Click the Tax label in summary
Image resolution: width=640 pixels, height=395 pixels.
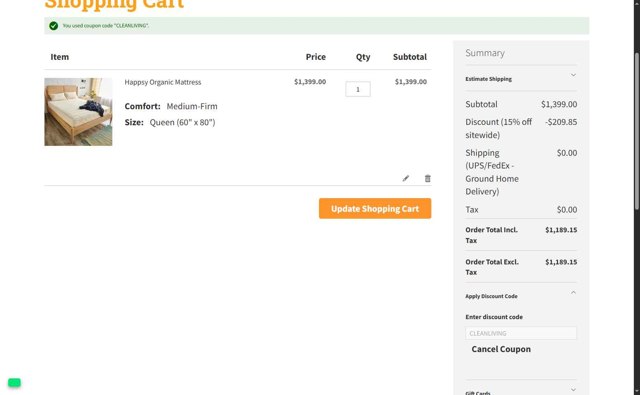click(471, 210)
